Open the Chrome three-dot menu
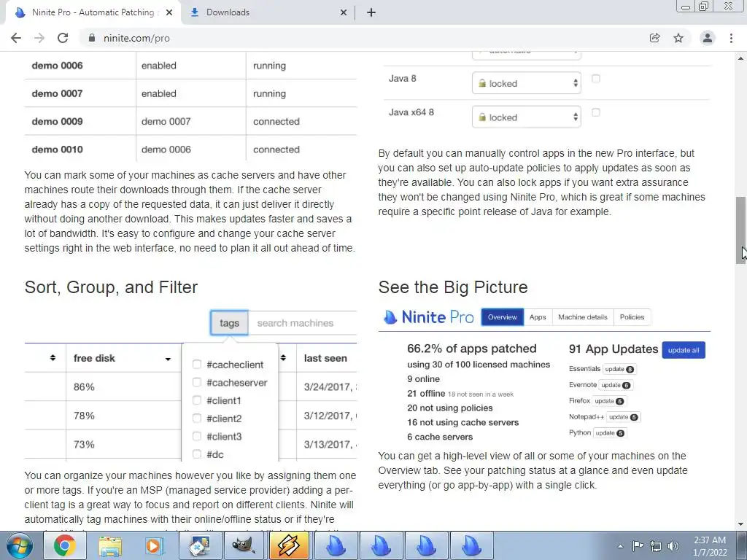Screen dimensions: 747x560 point(731,38)
